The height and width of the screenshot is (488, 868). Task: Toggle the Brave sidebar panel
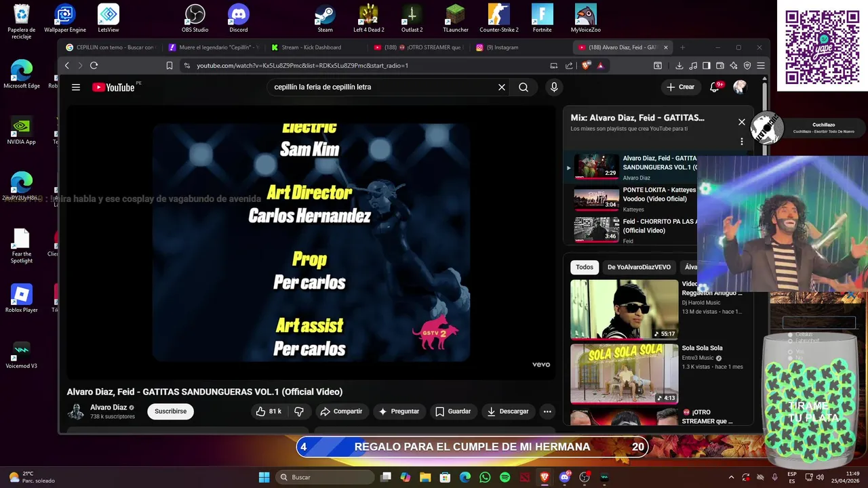pos(707,66)
